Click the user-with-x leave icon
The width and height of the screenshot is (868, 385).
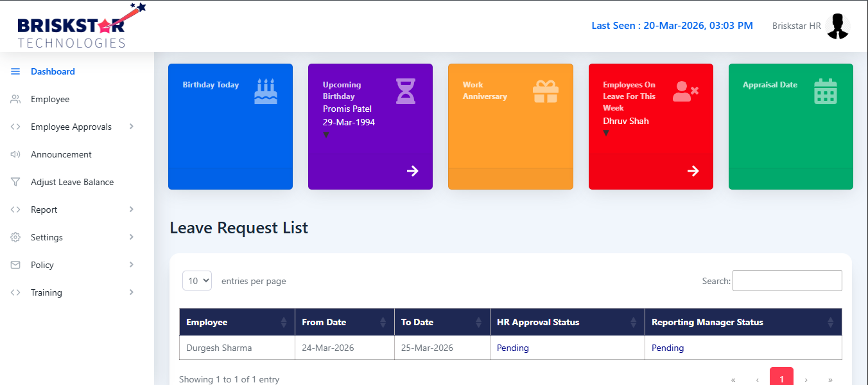[685, 91]
